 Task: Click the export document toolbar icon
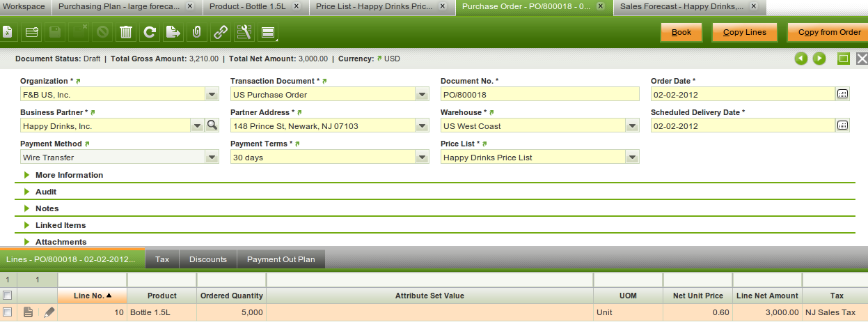pos(173,32)
